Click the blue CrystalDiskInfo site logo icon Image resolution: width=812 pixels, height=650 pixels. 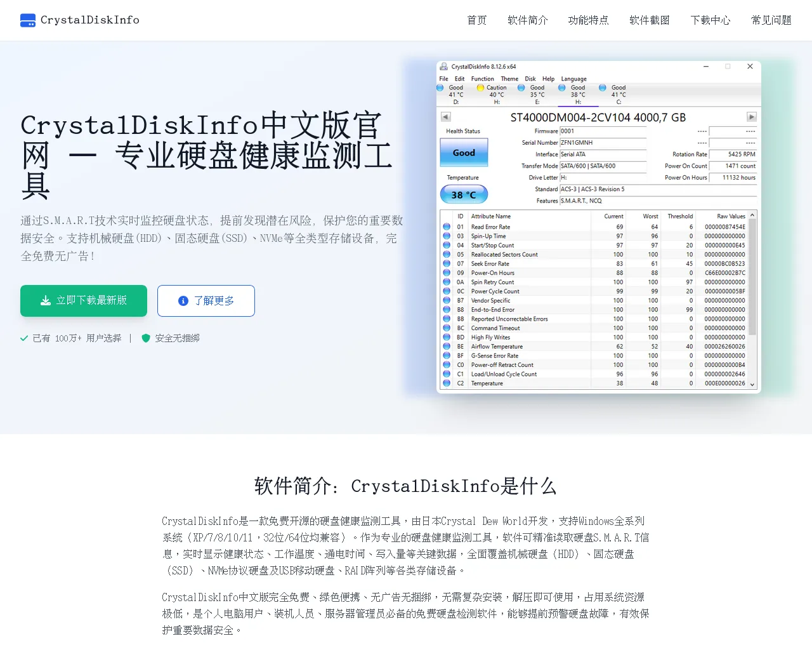coord(28,20)
